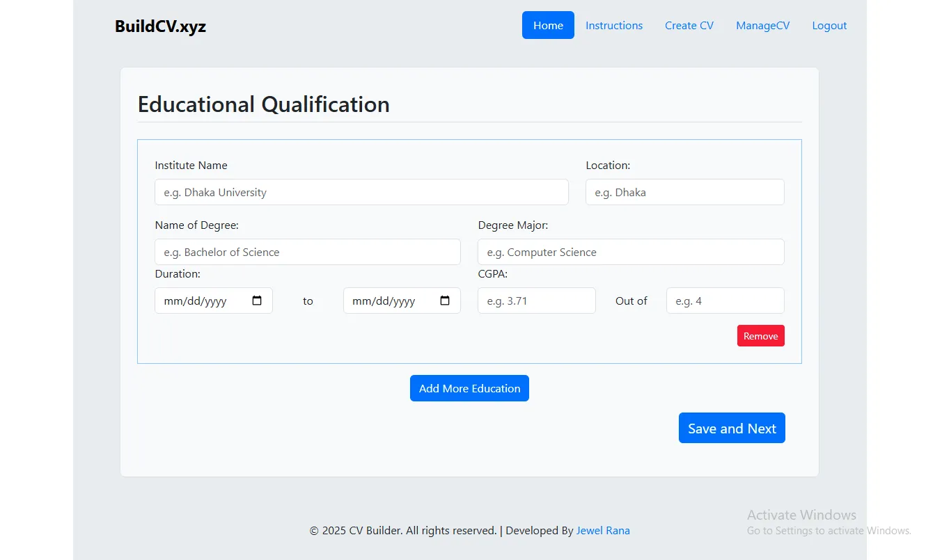This screenshot has height=560, width=926.
Task: Click the Duration end date field
Action: 390,301
